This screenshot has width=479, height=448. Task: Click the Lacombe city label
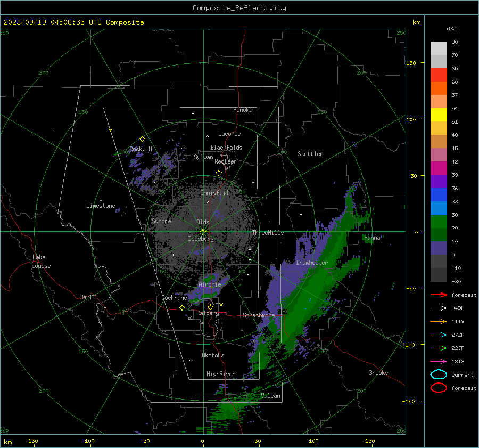pyautogui.click(x=229, y=134)
